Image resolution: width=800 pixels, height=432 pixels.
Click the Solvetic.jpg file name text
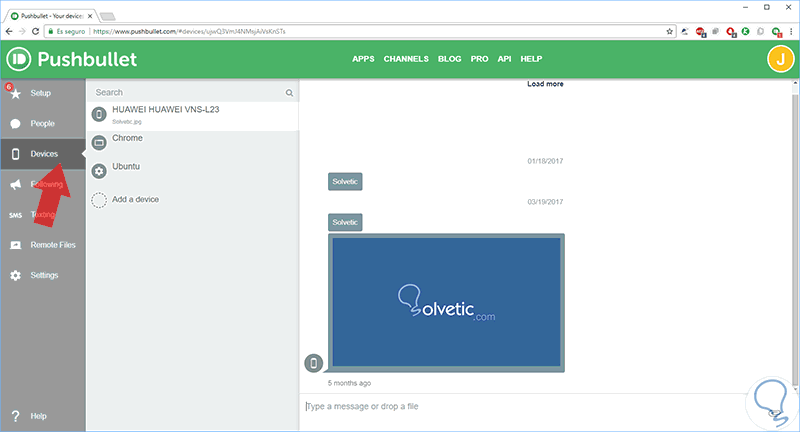tap(127, 122)
